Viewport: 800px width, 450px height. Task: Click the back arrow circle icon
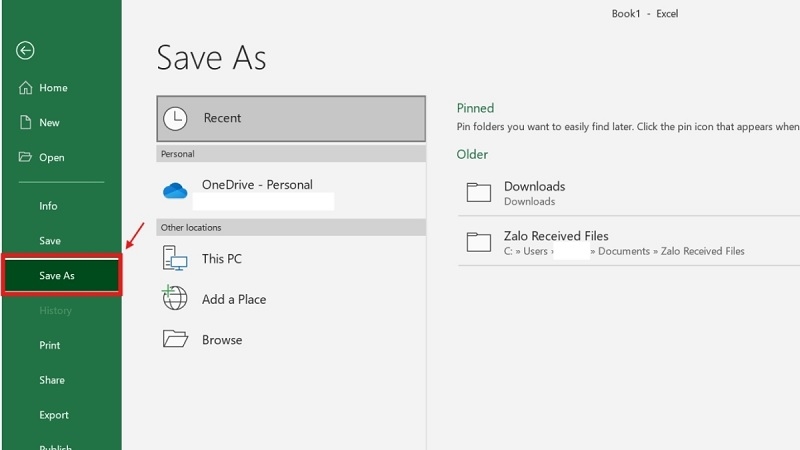point(25,51)
